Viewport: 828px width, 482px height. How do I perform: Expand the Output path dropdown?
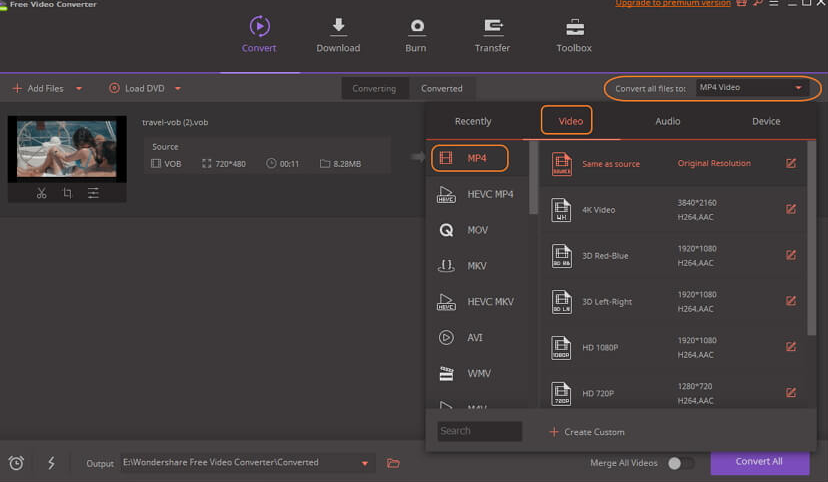(x=364, y=464)
